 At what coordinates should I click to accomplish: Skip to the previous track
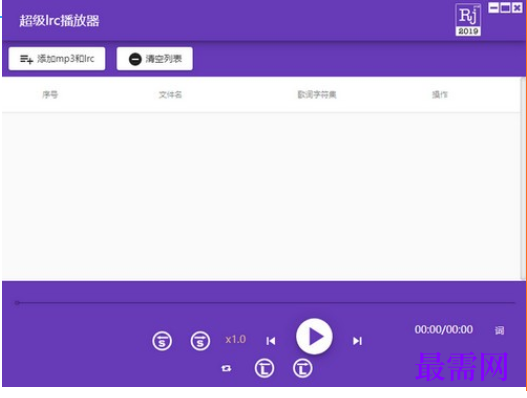[x=271, y=341]
